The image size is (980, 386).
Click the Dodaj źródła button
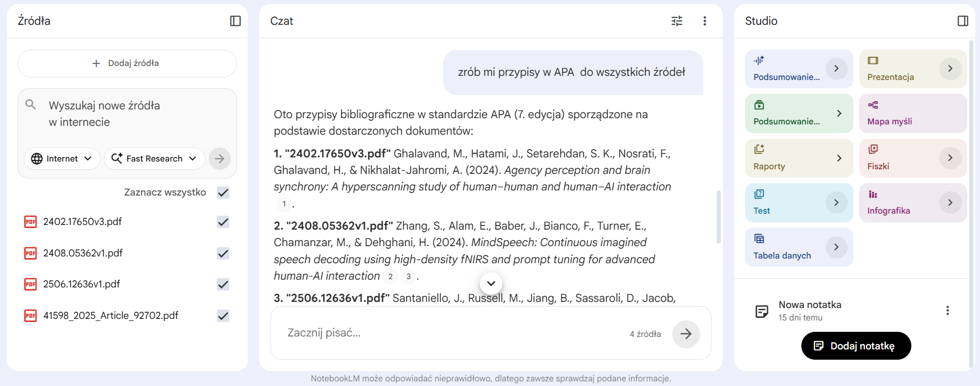pyautogui.click(x=127, y=63)
